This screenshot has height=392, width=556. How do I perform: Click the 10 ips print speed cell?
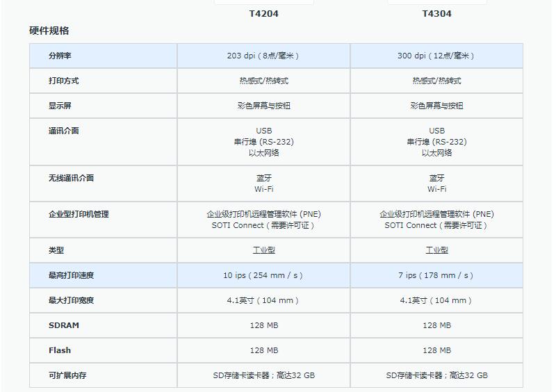264,275
